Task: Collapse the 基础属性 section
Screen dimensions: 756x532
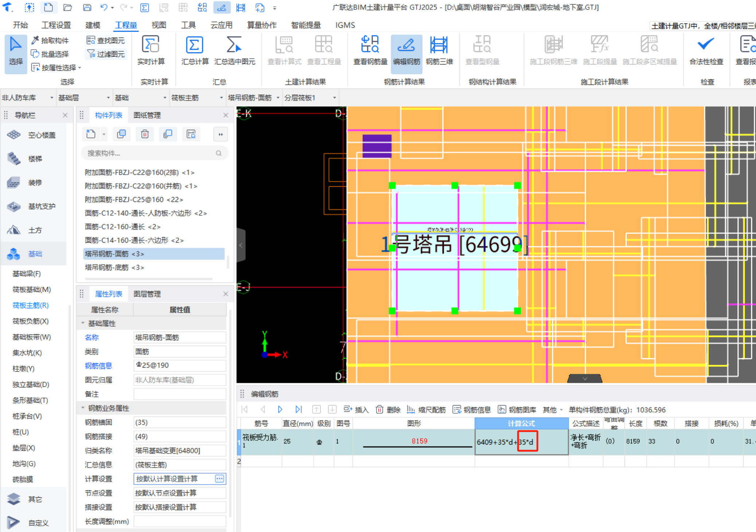Action: (83, 323)
